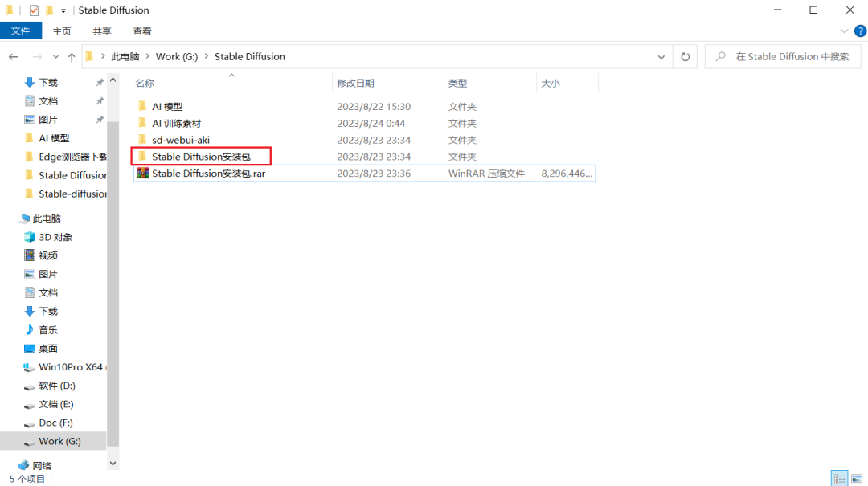Sort by the 大小 column header
This screenshot has height=486, width=868.
pos(551,83)
